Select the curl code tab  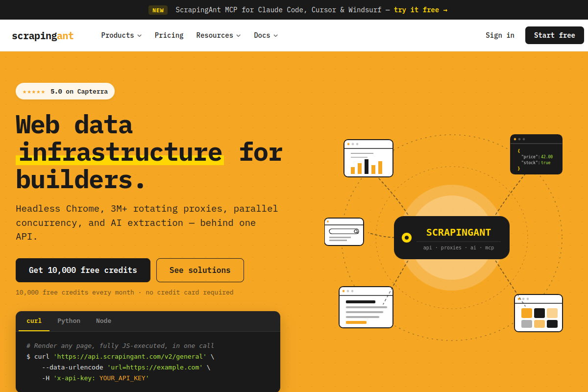[34, 321]
